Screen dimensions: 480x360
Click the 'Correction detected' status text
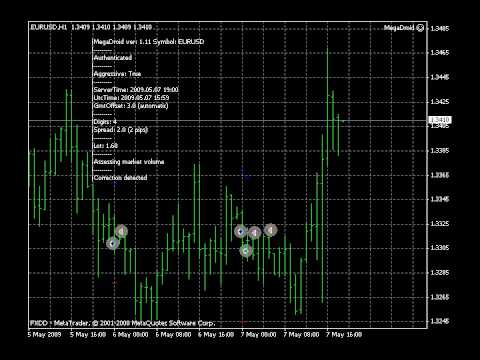[x=120, y=178]
